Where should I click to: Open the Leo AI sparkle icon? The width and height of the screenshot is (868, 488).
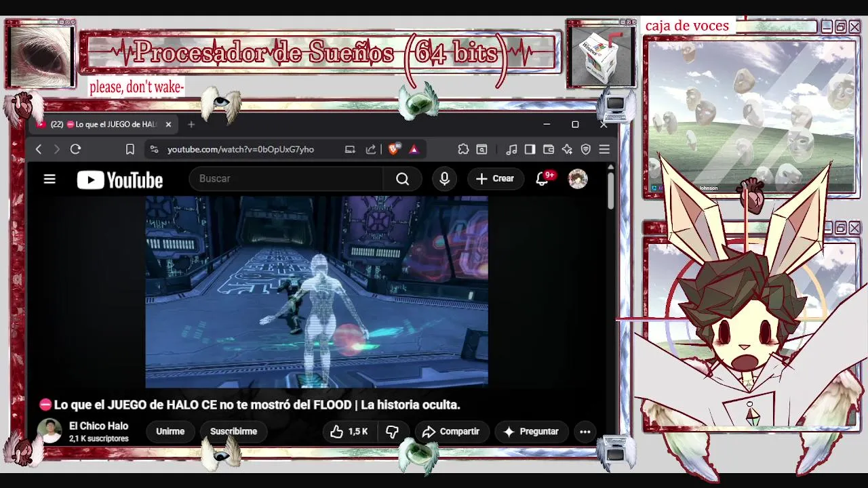pyautogui.click(x=567, y=149)
